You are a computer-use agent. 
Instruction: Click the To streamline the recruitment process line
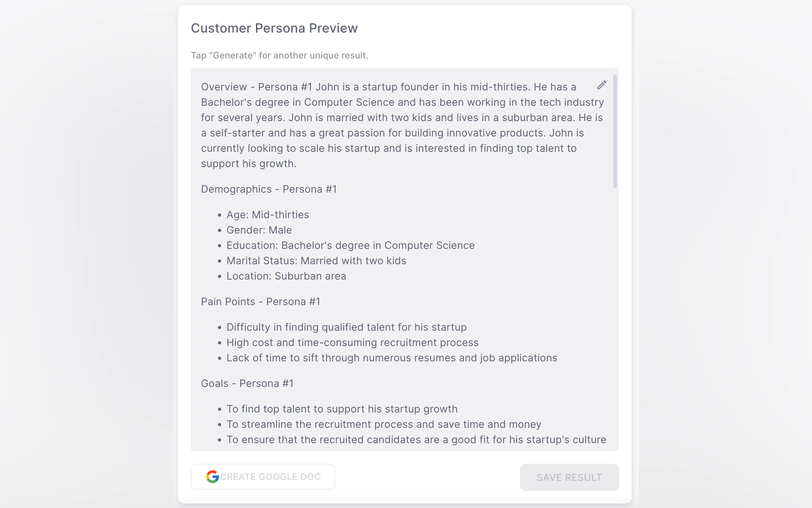pyautogui.click(x=384, y=424)
